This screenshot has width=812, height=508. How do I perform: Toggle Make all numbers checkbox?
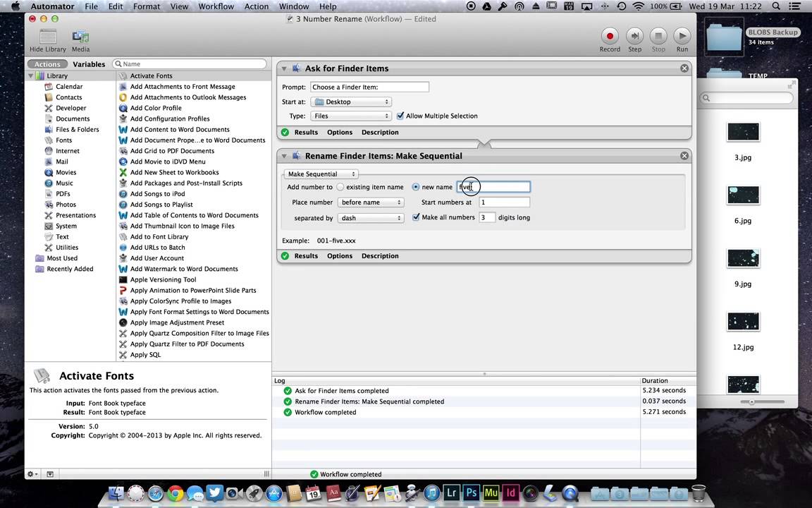click(416, 217)
